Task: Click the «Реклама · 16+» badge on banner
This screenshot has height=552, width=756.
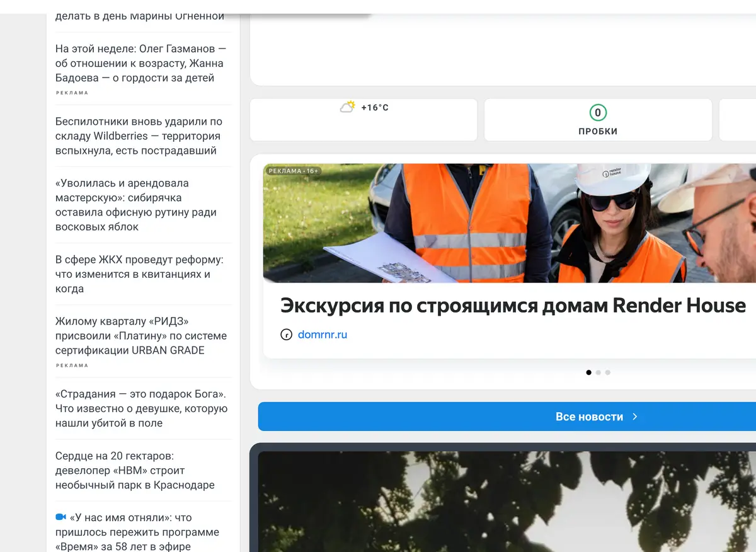Action: coord(293,171)
